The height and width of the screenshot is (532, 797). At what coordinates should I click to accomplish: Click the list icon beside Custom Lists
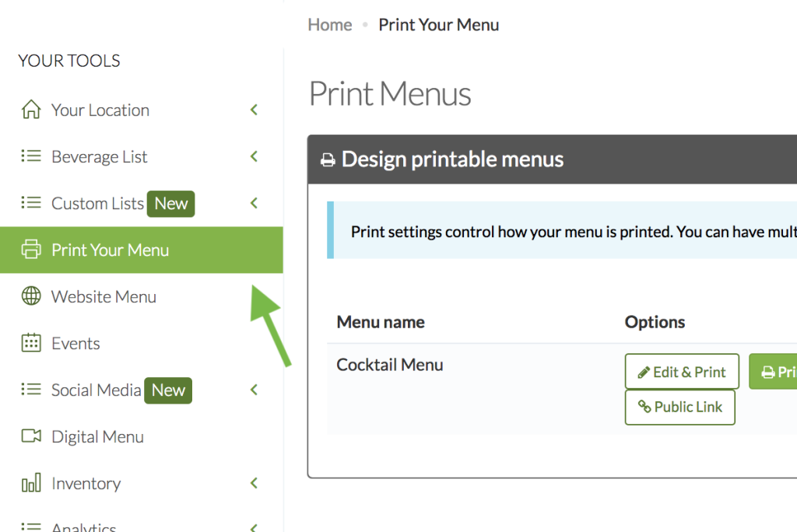(31, 203)
